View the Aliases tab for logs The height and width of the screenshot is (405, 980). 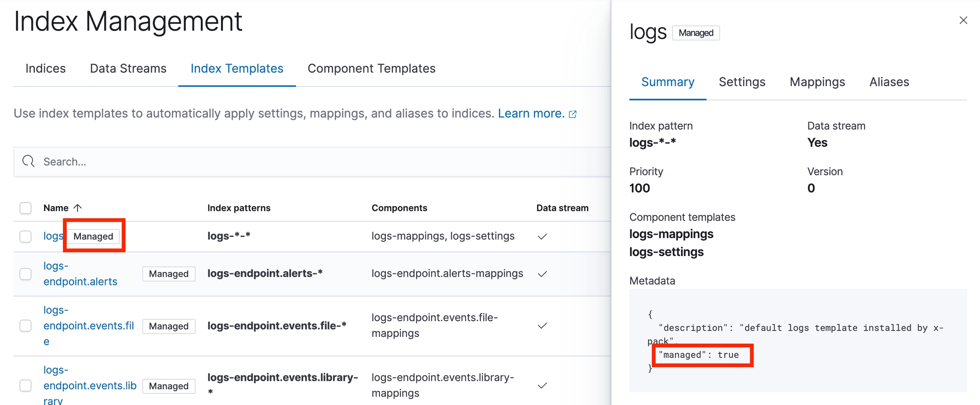pos(889,82)
